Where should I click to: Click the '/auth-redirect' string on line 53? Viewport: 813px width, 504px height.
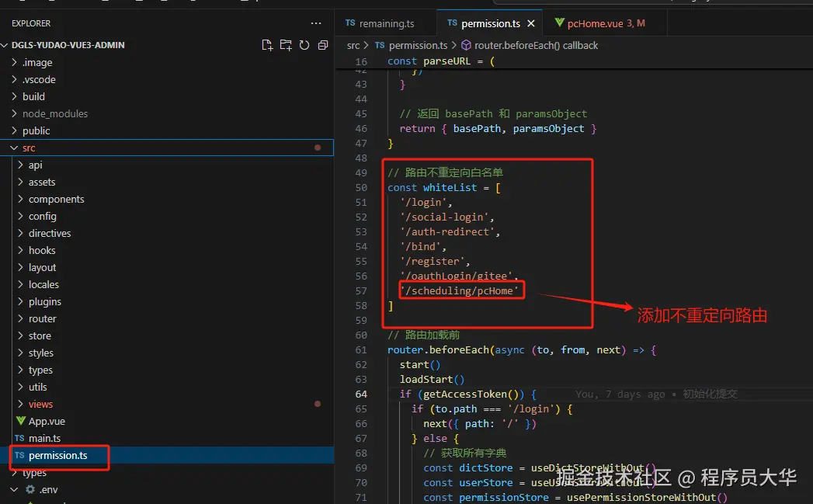coord(447,231)
